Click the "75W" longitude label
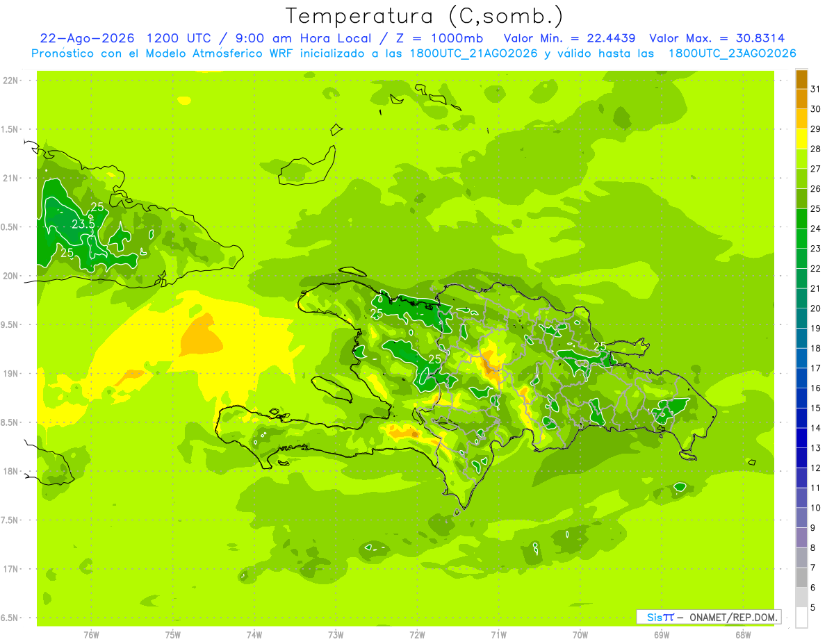 173,635
